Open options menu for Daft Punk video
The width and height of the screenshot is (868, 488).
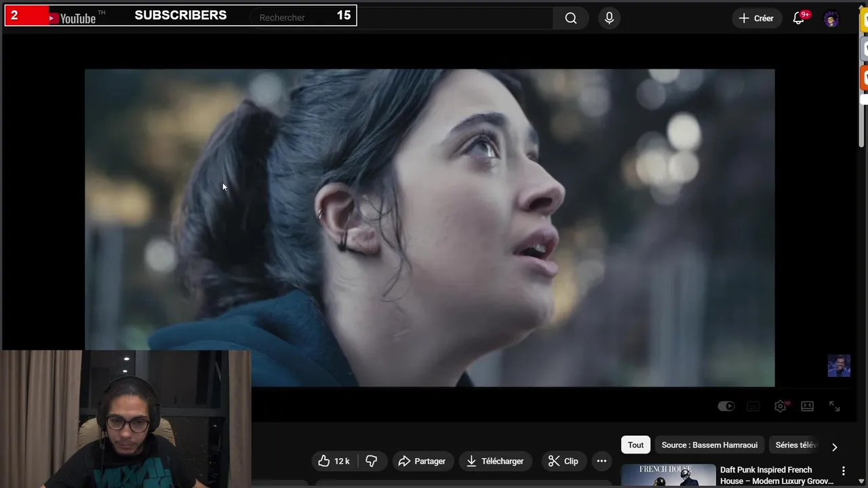(844, 470)
